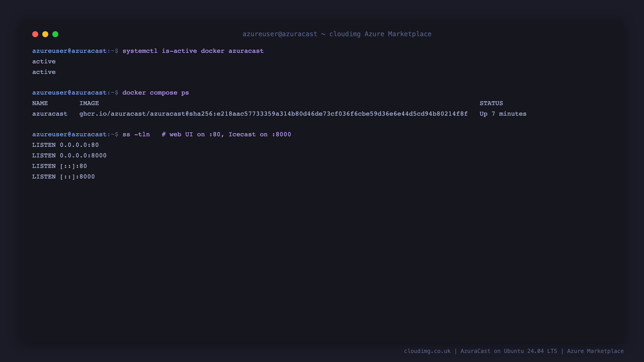Click the prompt before the systemctl command

click(75, 51)
